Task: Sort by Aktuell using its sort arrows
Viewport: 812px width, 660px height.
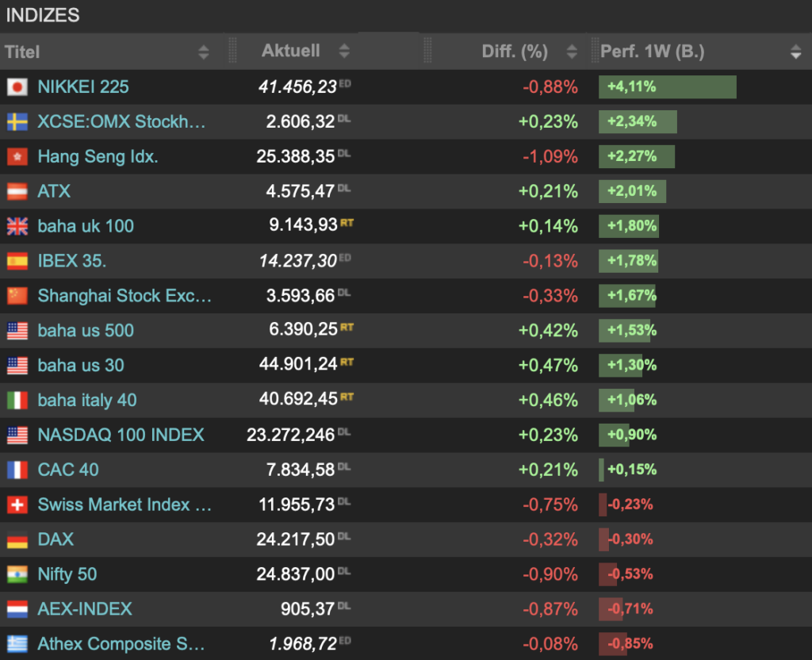Action: pyautogui.click(x=344, y=51)
